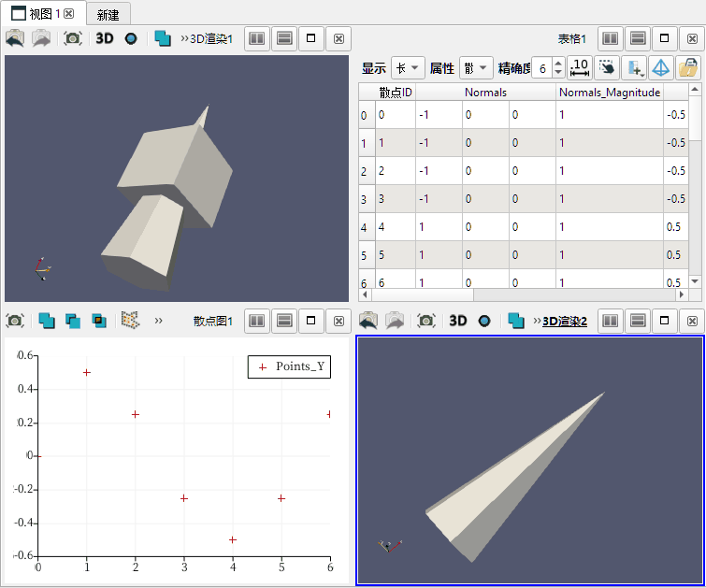Click toggle column visibility icon
The height and width of the screenshot is (588, 706).
point(635,67)
